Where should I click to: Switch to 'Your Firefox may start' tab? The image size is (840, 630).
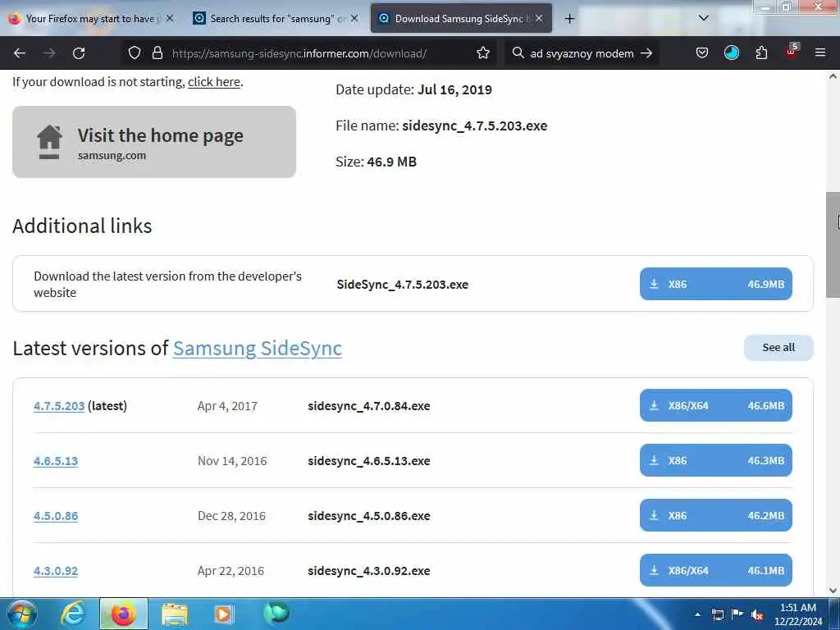(x=91, y=19)
